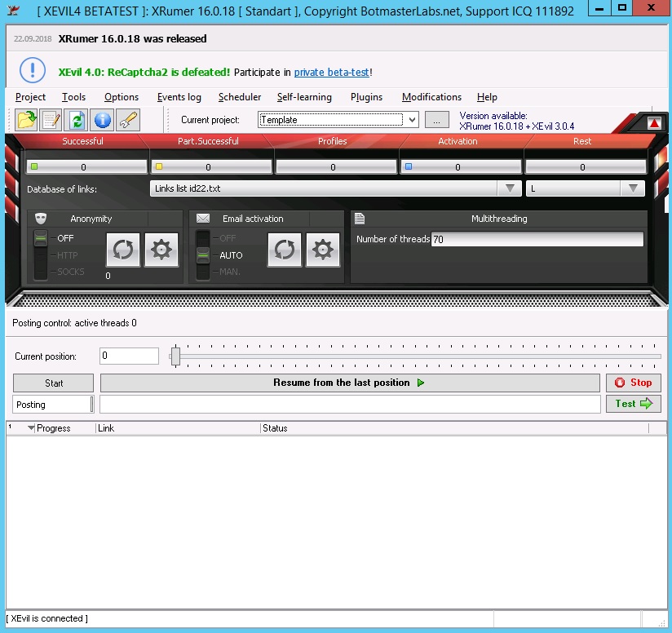This screenshot has width=672, height=633.
Task: Click the empty field beside Posting
Action: pyautogui.click(x=350, y=404)
